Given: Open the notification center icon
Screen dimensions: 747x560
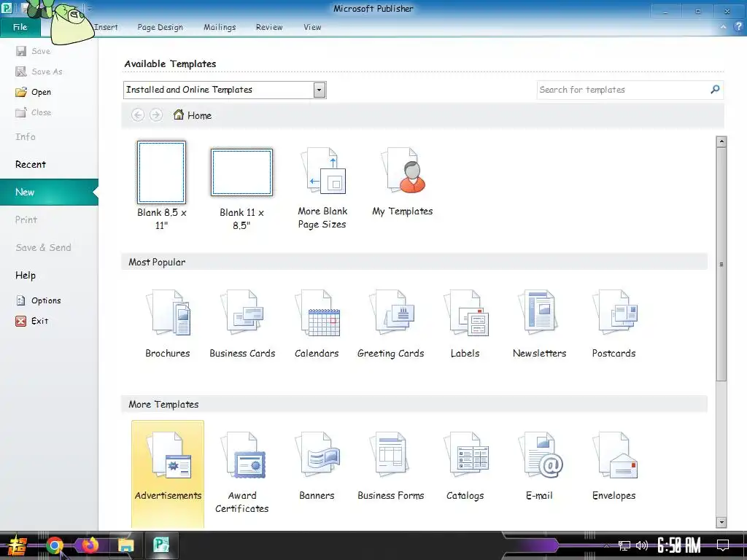Looking at the screenshot, I should 723,545.
